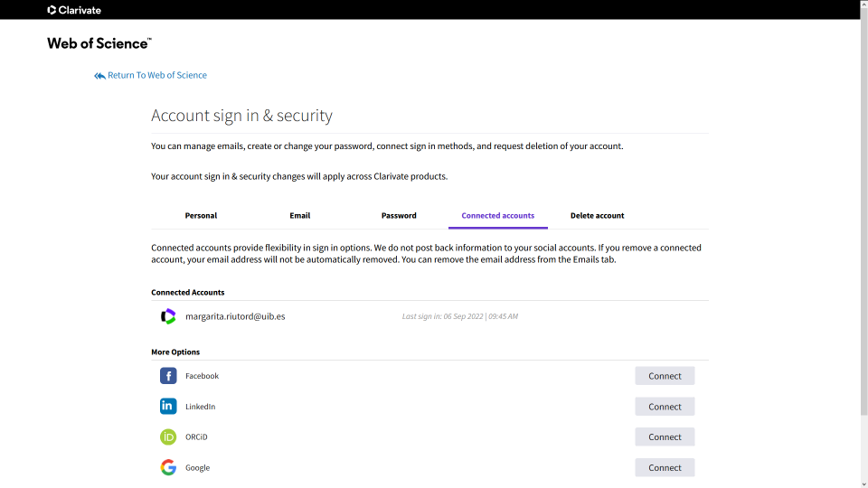Click the ORCiD label text
This screenshot has width=868, height=488.
[196, 437]
